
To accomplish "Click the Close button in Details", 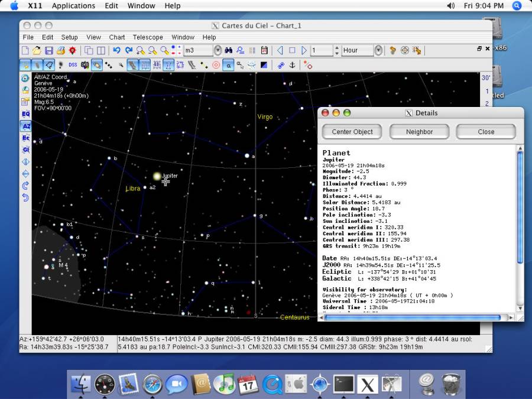I will click(x=486, y=132).
